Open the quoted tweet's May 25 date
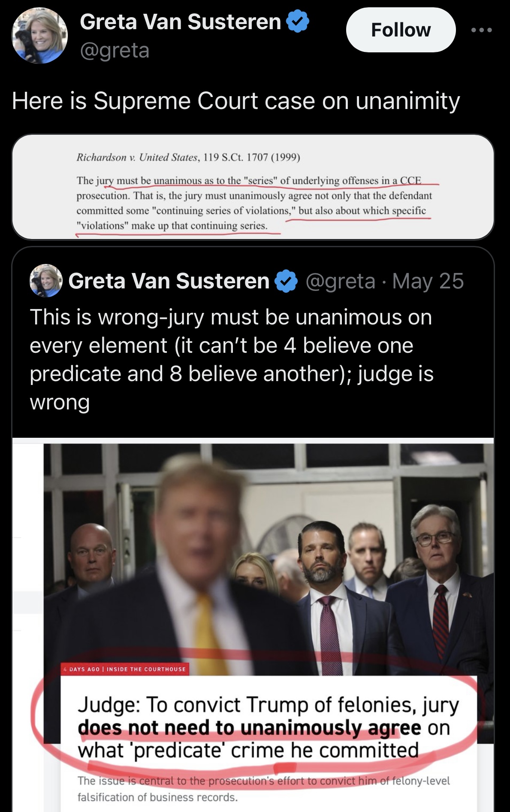 [428, 282]
